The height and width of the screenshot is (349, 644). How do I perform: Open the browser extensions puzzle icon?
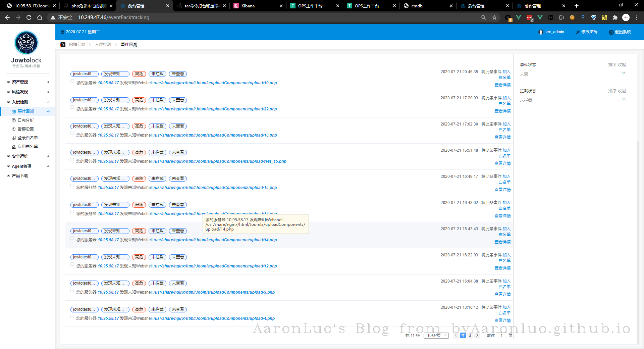click(x=615, y=17)
